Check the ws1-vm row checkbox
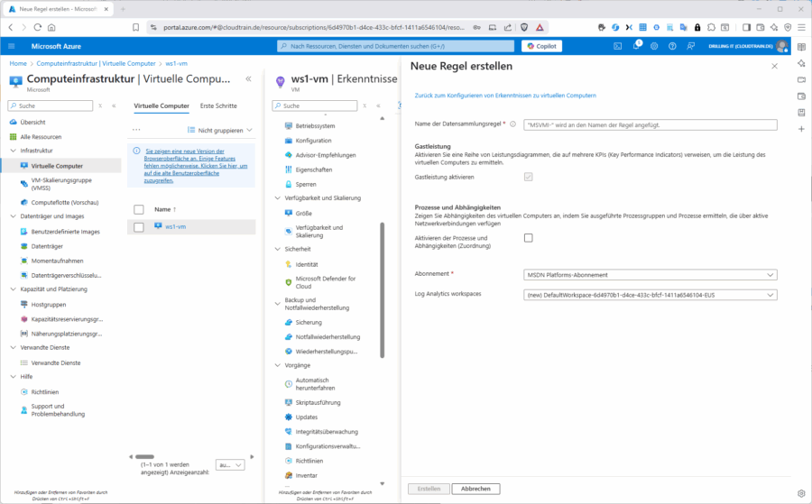812x504 pixels. click(139, 227)
